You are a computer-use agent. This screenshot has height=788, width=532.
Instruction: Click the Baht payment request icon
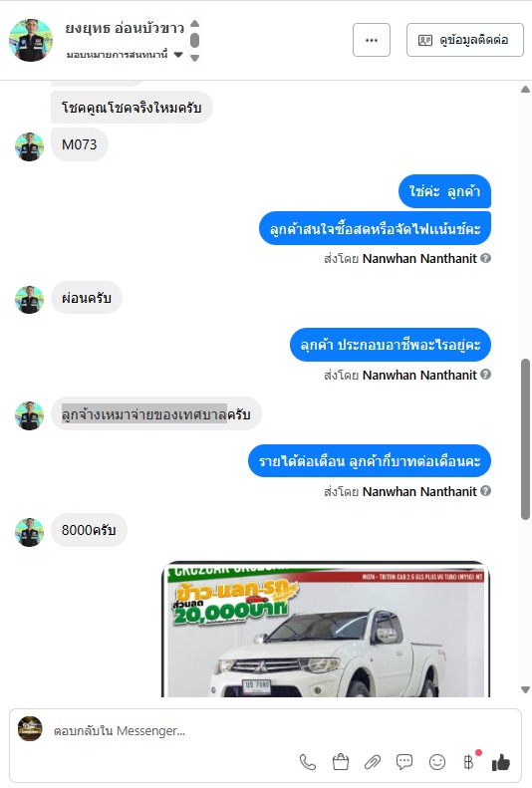(x=468, y=762)
